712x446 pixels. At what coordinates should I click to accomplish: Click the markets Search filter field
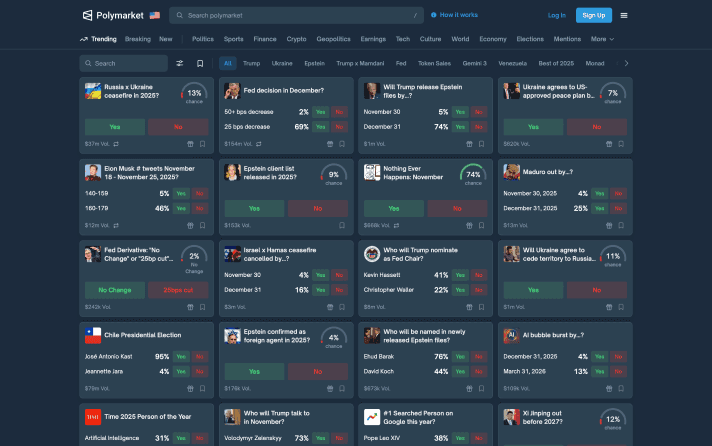124,64
